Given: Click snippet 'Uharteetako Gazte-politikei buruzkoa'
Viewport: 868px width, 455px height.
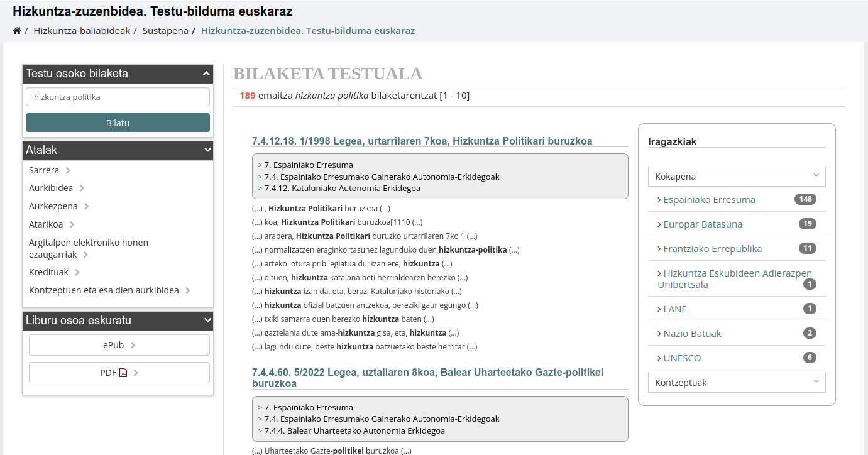Looking at the screenshot, I should click(332, 451).
